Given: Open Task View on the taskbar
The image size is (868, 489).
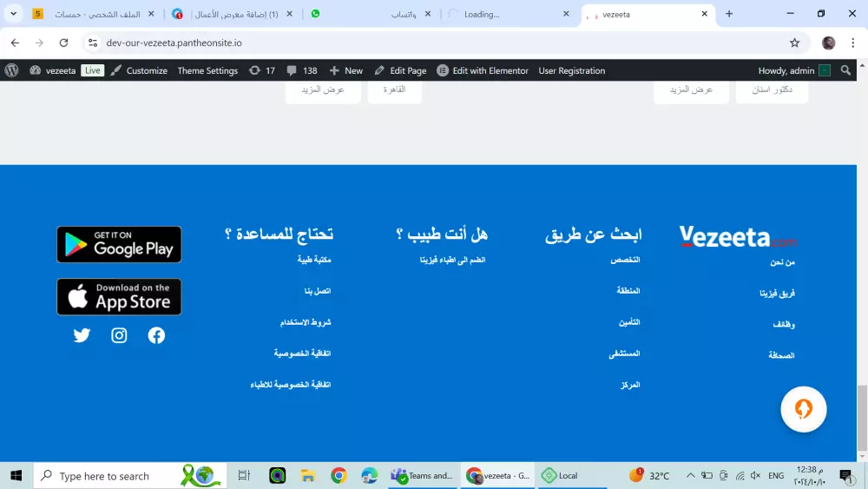Looking at the screenshot, I should click(x=244, y=475).
